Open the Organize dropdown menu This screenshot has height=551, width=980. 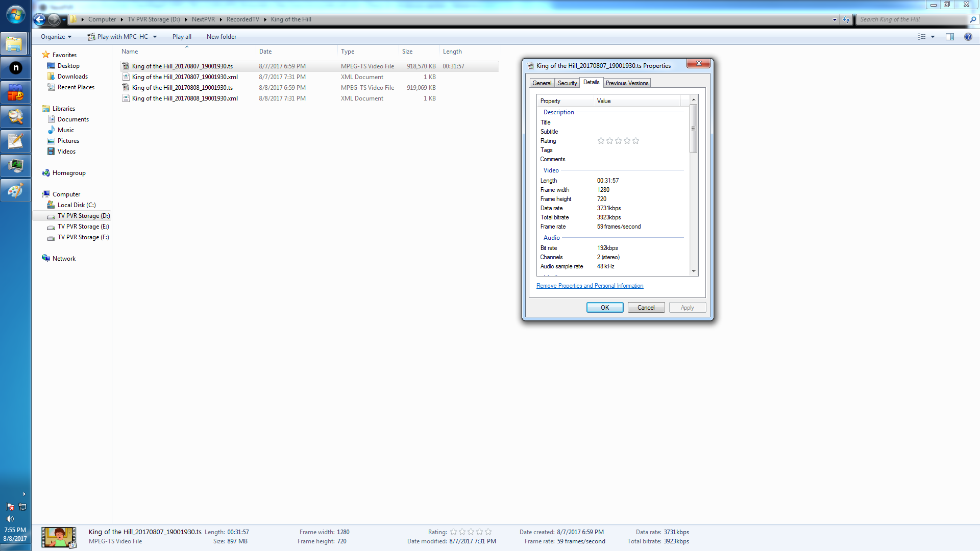click(56, 37)
